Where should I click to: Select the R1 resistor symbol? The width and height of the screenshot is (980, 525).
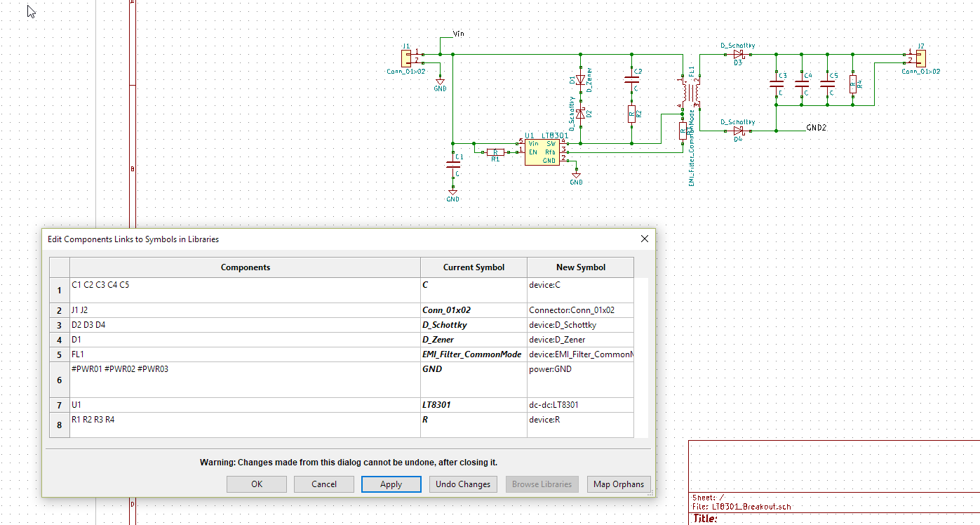click(x=495, y=152)
